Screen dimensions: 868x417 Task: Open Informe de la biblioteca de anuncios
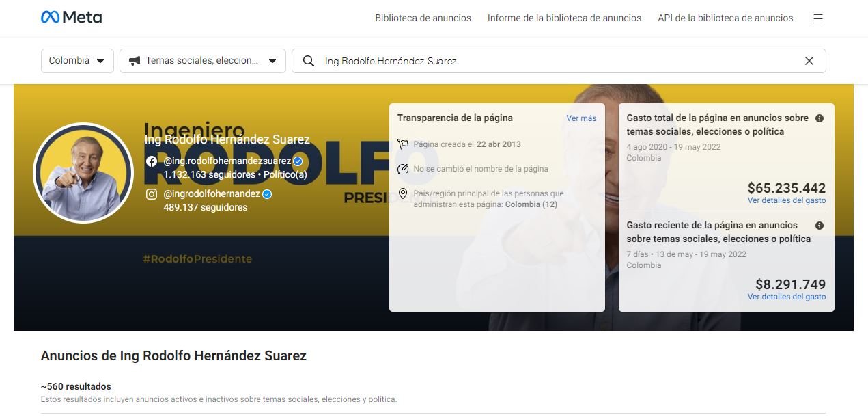tap(564, 18)
